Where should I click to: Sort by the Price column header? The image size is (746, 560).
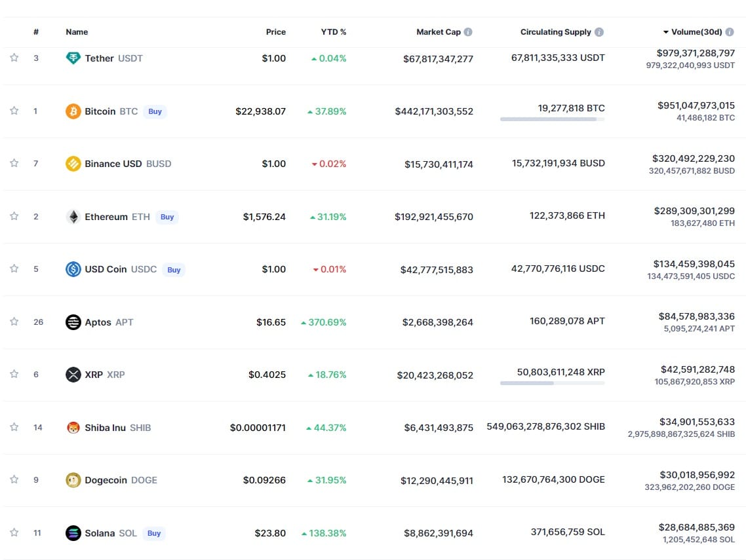coord(276,32)
